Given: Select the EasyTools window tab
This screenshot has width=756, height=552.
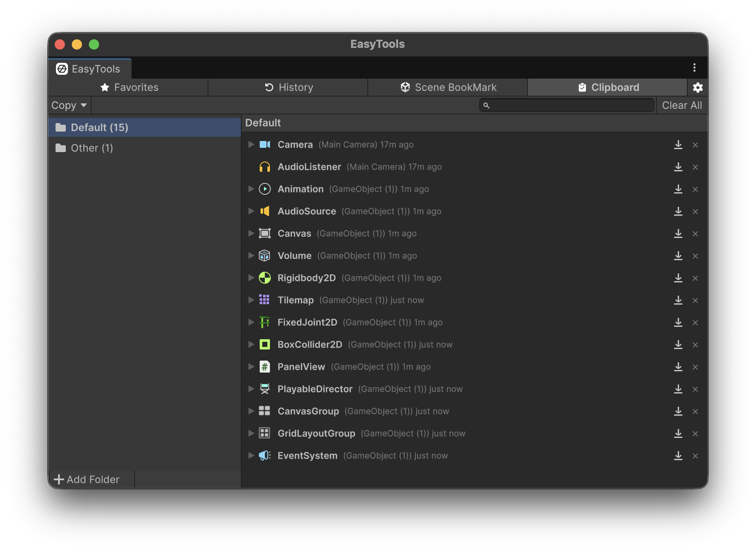Looking at the screenshot, I should tap(89, 69).
